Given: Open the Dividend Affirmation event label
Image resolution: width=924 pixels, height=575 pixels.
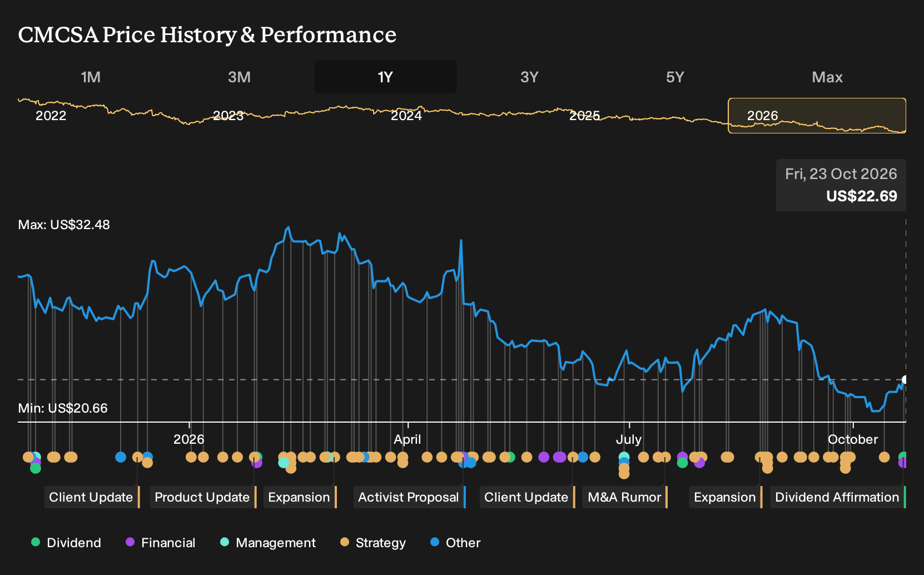Looking at the screenshot, I should [x=838, y=497].
